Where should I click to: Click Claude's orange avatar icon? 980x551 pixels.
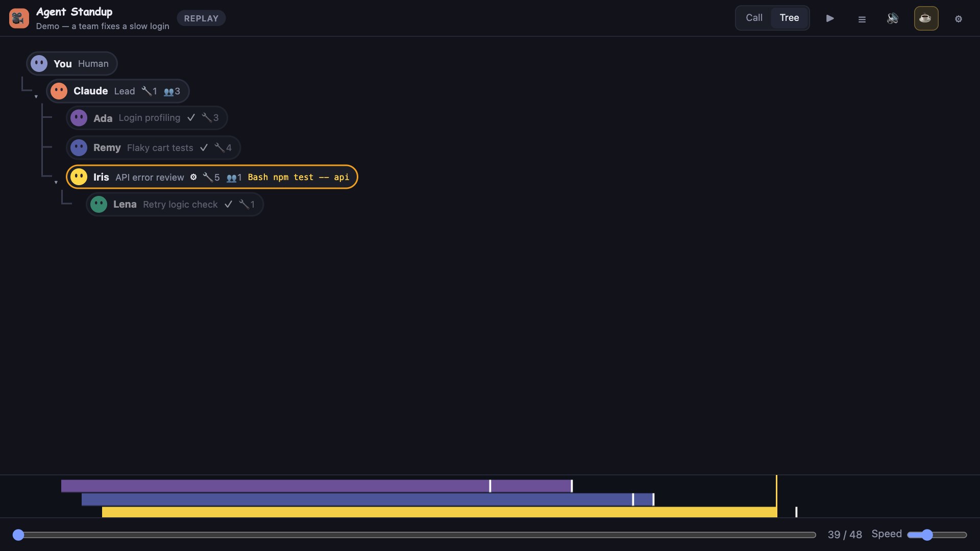tap(59, 91)
